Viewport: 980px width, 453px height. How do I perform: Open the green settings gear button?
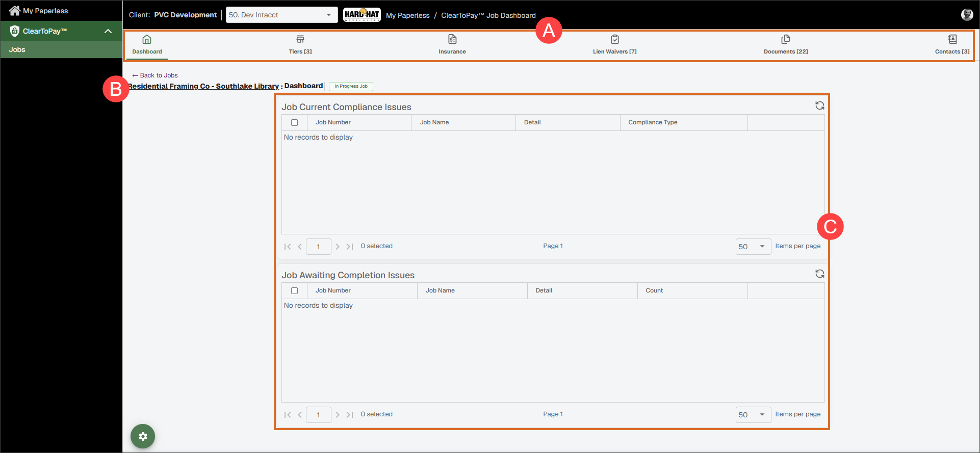143,436
